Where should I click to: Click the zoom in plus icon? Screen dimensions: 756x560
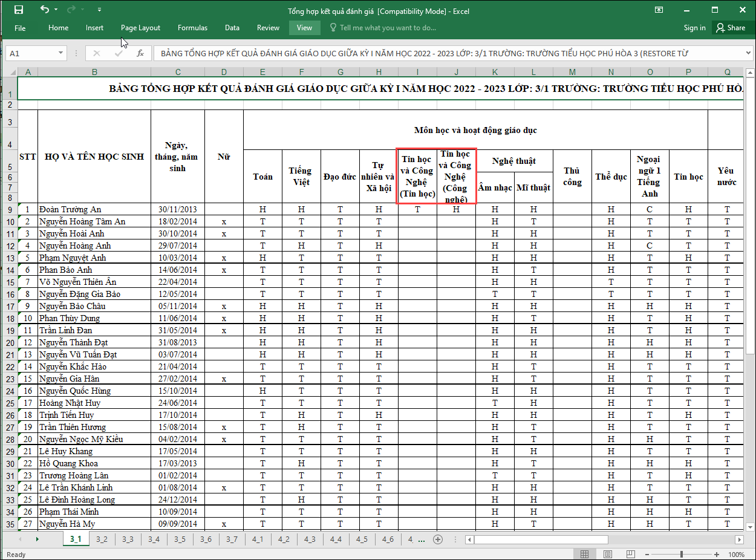[717, 555]
